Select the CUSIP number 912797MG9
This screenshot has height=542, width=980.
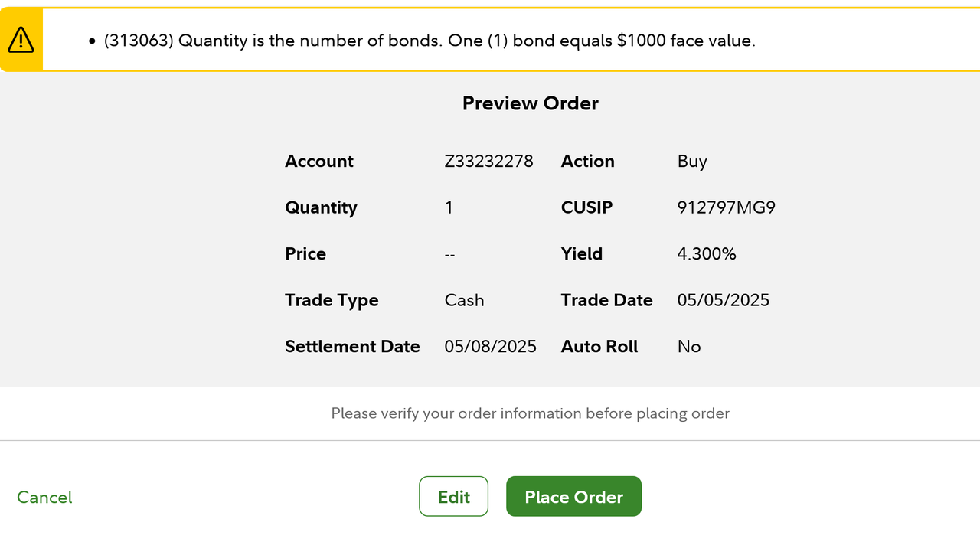click(x=726, y=207)
